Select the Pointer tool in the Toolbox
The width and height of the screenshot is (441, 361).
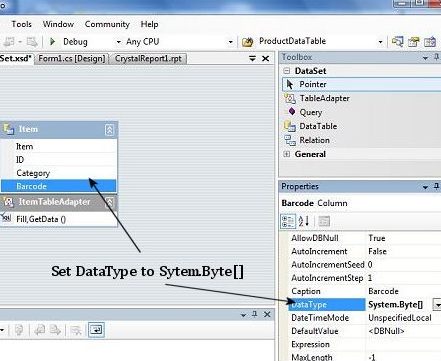(361, 84)
